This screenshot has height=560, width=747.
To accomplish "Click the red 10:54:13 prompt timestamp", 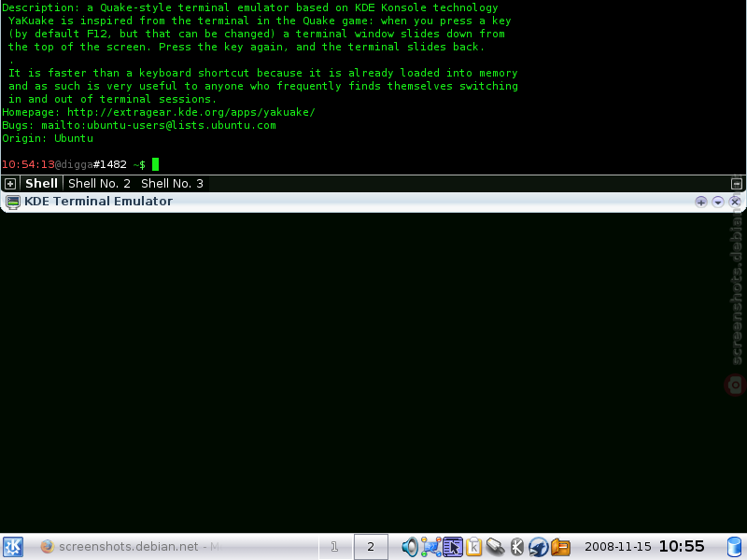I will [x=28, y=164].
